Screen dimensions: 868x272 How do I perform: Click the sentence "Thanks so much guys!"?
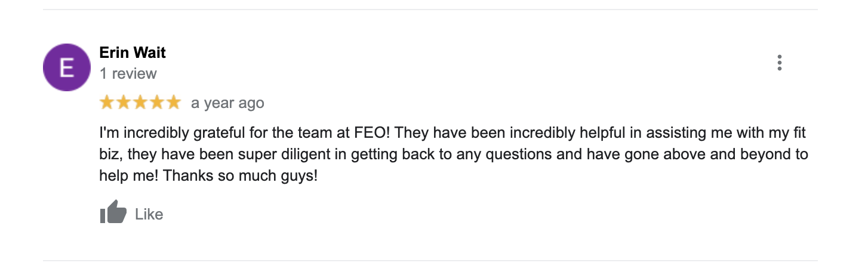coord(240,177)
